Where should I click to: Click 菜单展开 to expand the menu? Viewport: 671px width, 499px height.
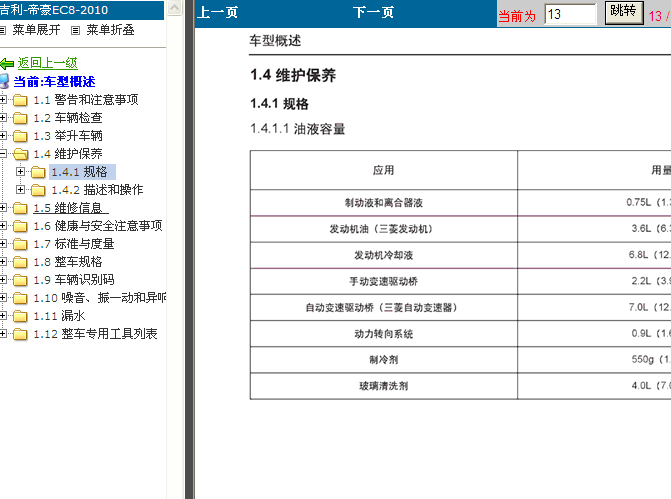click(x=36, y=30)
